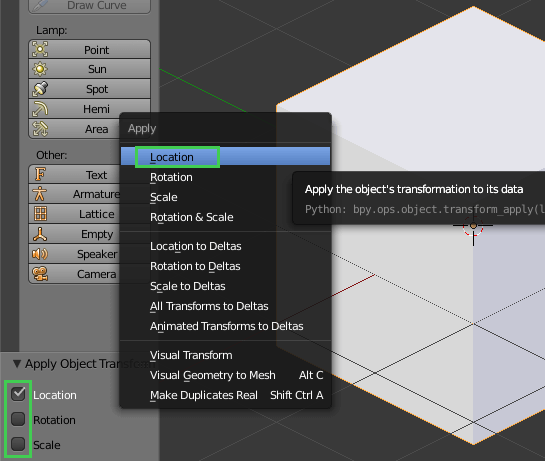Select Scale to Deltas
This screenshot has width=545, height=461.
225,286
